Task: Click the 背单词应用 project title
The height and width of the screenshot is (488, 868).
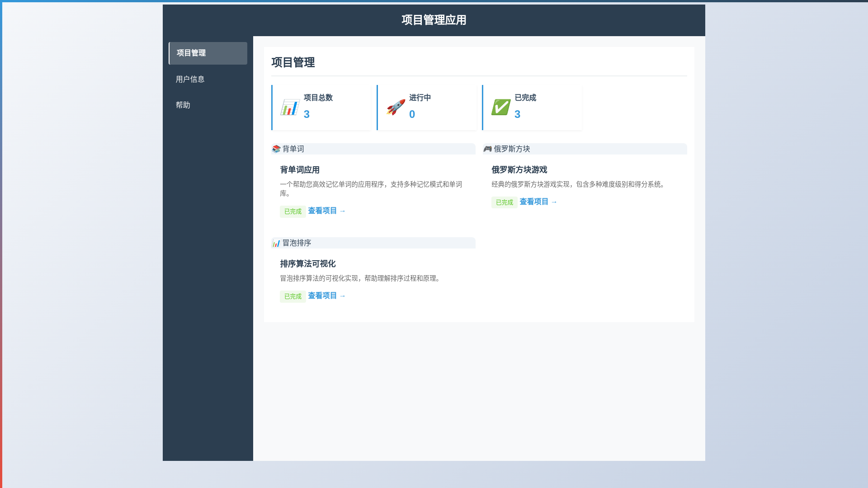Action: (300, 170)
